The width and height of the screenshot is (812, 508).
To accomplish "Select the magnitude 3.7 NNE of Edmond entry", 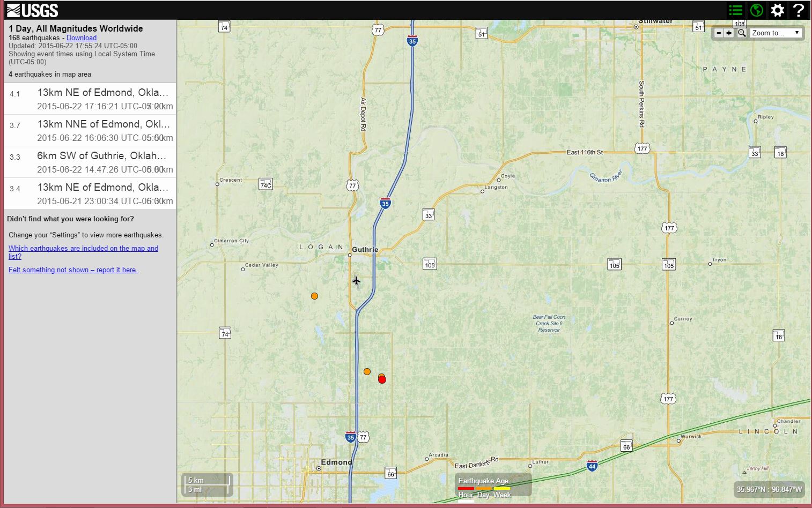I will coord(90,130).
